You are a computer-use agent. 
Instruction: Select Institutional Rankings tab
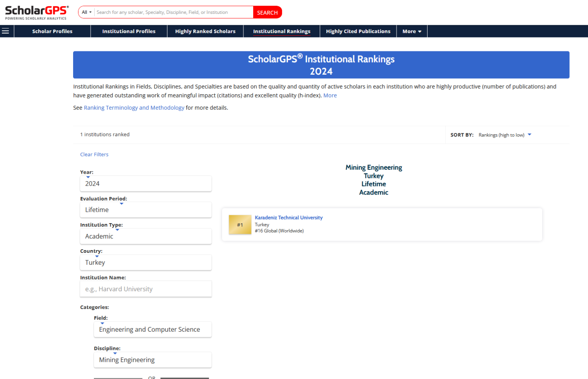(x=282, y=31)
